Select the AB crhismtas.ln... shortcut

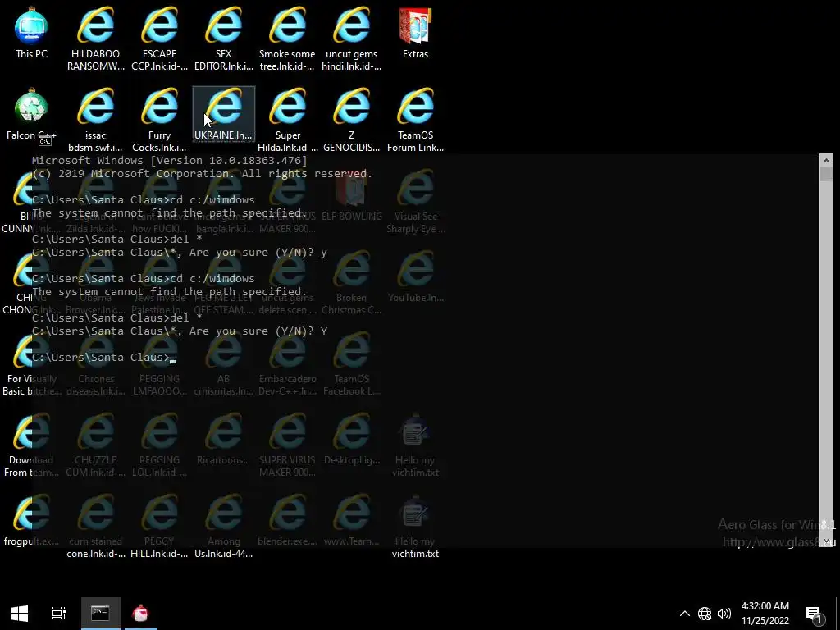point(223,363)
